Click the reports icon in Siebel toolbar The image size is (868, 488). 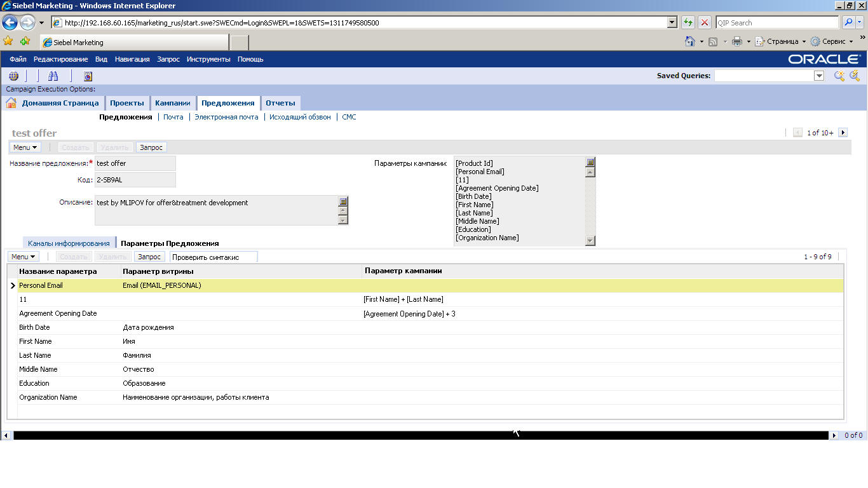point(88,76)
